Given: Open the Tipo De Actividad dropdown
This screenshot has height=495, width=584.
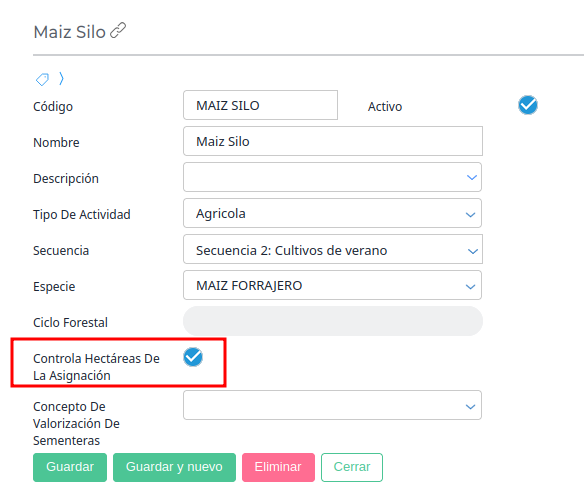Looking at the screenshot, I should [x=332, y=213].
